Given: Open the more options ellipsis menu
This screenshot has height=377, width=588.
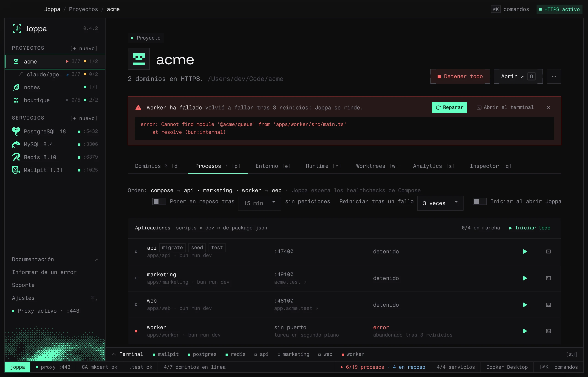Looking at the screenshot, I should pos(554,76).
